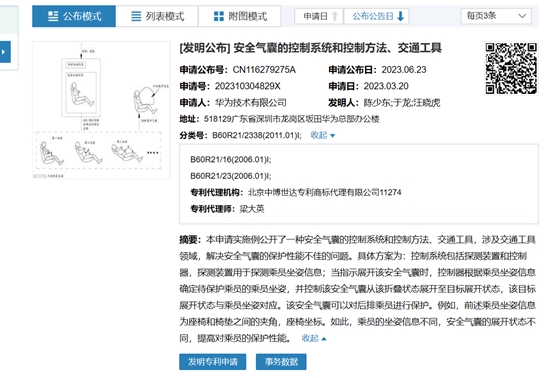Switch to 公布模式 view tab
The height and width of the screenshot is (378, 550).
click(x=74, y=16)
